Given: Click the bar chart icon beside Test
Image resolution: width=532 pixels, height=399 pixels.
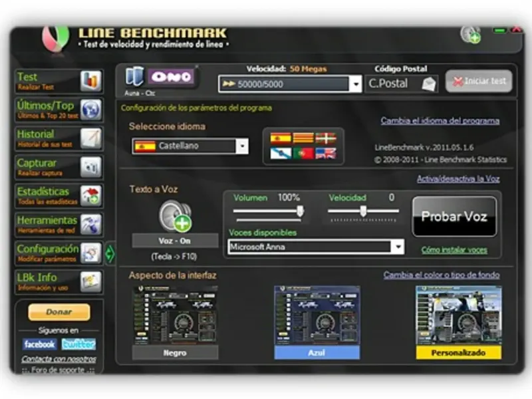Looking at the screenshot, I should pyautogui.click(x=91, y=81).
